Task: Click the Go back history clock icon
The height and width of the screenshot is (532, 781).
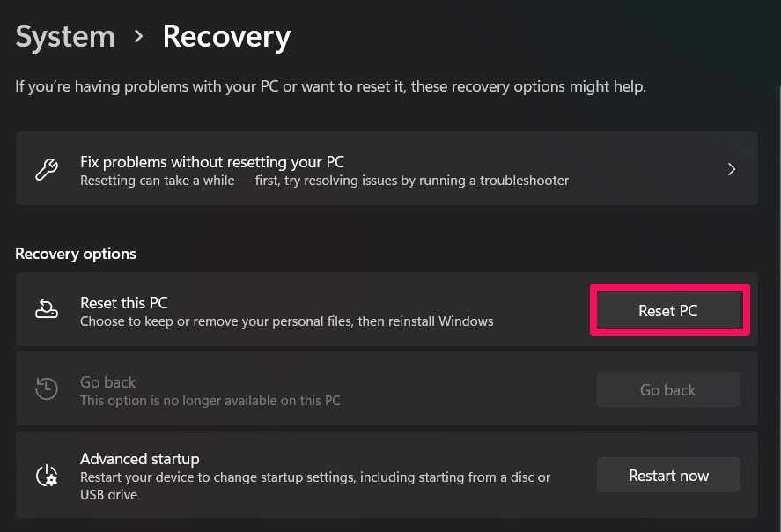Action: tap(46, 388)
